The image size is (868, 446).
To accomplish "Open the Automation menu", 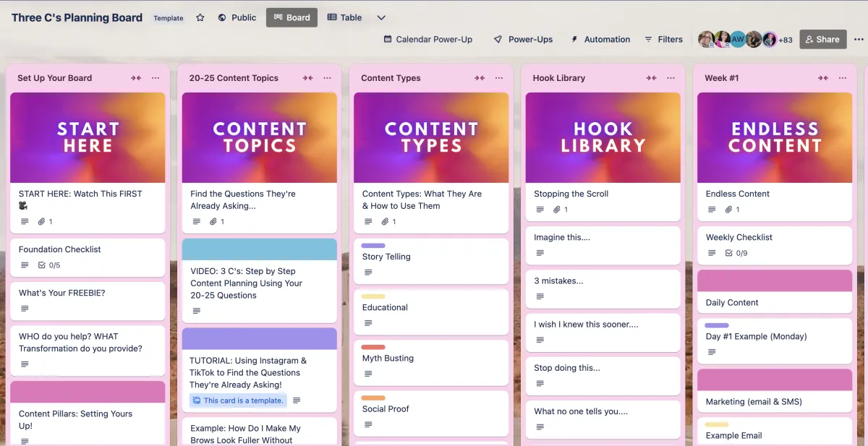I will (x=600, y=40).
